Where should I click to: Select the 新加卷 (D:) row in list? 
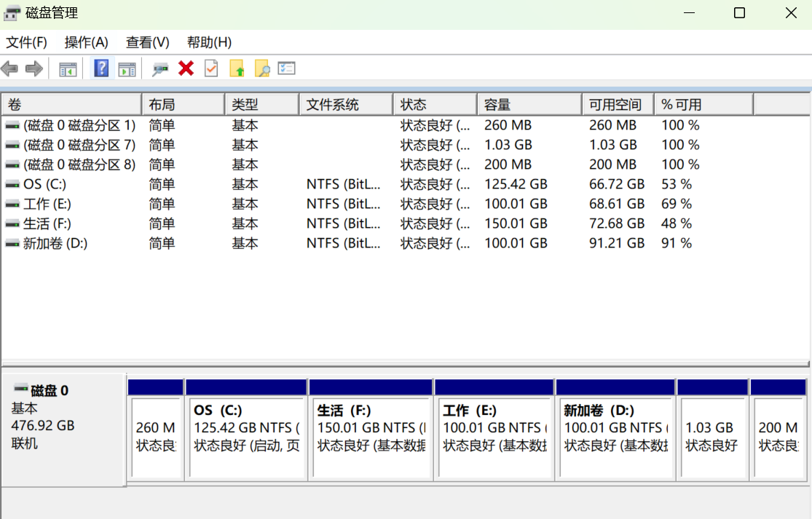tap(55, 243)
